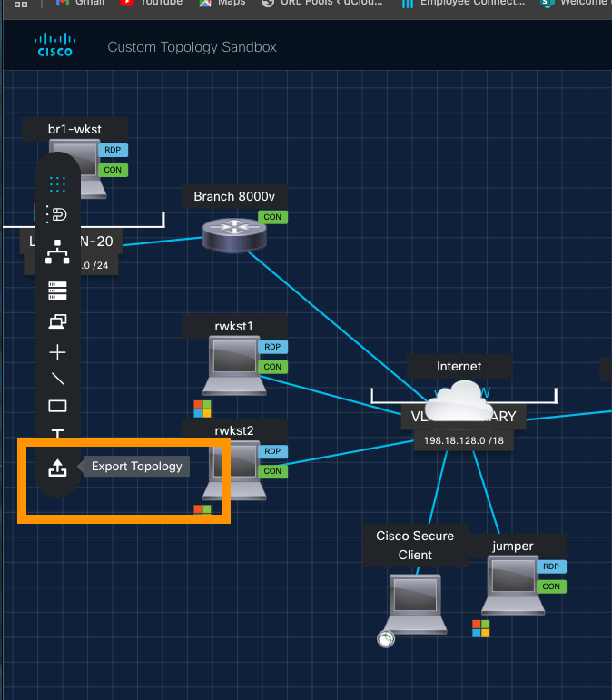Viewport: 612px width, 700px height.
Task: Select the overlapping screens icon in toolbar
Action: click(57, 321)
